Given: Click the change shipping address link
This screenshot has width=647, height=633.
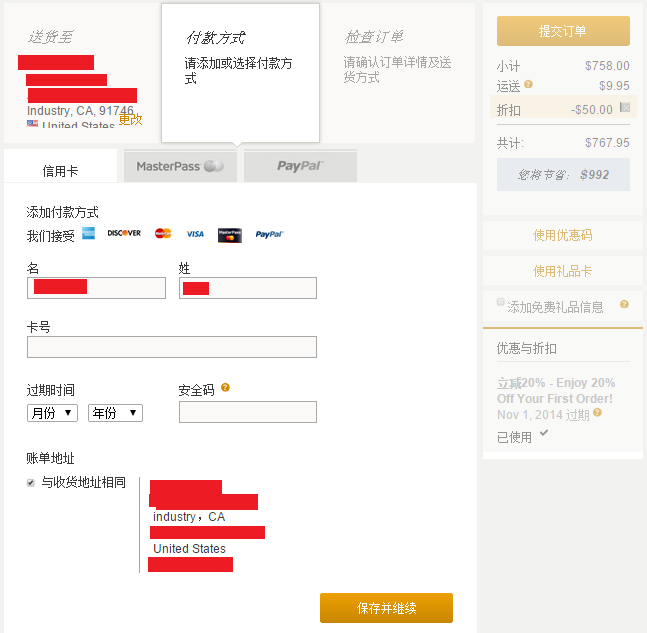Looking at the screenshot, I should [x=130, y=120].
